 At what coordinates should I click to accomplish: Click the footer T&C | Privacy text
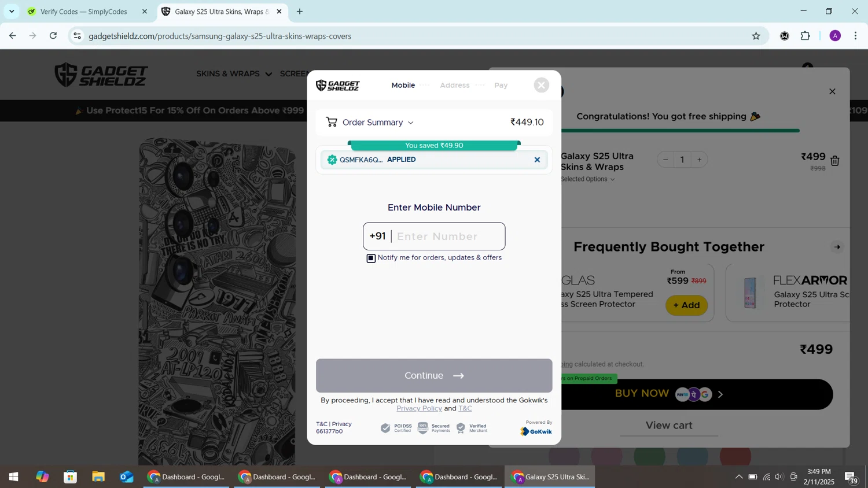coord(334,424)
